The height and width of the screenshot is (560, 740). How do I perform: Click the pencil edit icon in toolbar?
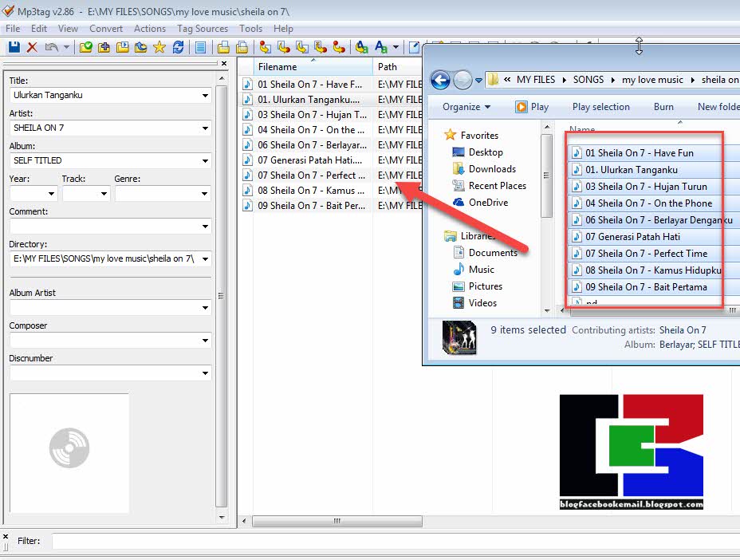(414, 47)
